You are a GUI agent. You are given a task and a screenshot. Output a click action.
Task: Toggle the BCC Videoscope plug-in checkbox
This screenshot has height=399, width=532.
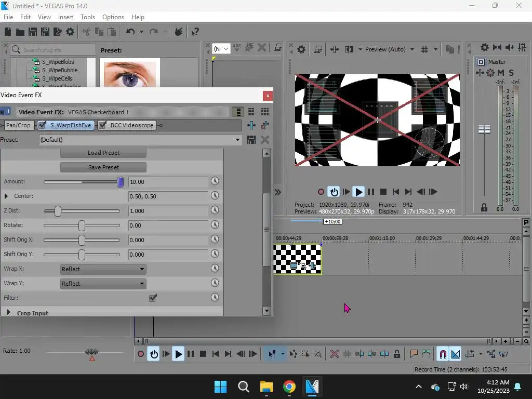pyautogui.click(x=102, y=125)
